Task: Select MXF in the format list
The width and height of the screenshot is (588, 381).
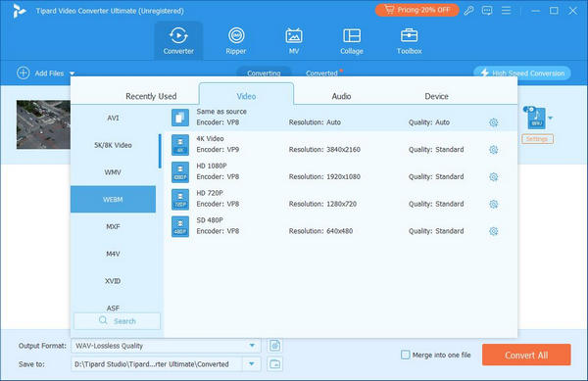Action: [x=113, y=226]
